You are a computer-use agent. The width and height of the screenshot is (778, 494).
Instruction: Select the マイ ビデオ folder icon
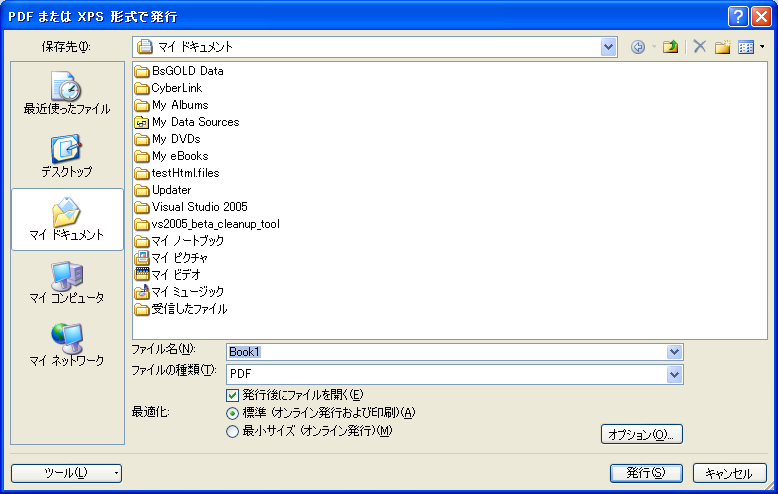point(142,274)
